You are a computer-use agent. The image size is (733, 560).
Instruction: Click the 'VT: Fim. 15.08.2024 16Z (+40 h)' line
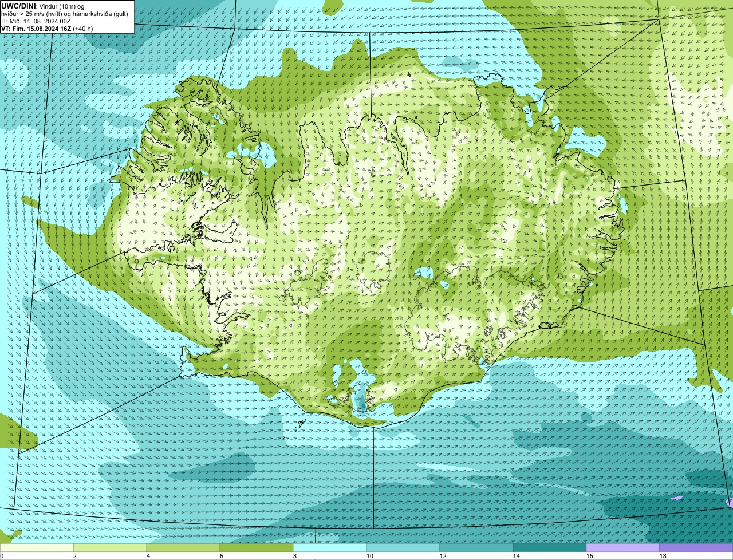47,29
